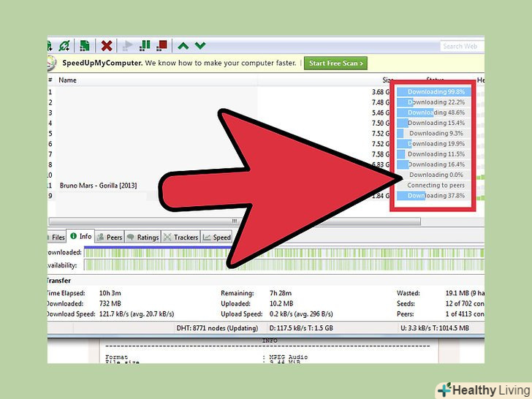Select the row showing Downloading 9.3%
This screenshot has width=532, height=399.
coord(434,133)
